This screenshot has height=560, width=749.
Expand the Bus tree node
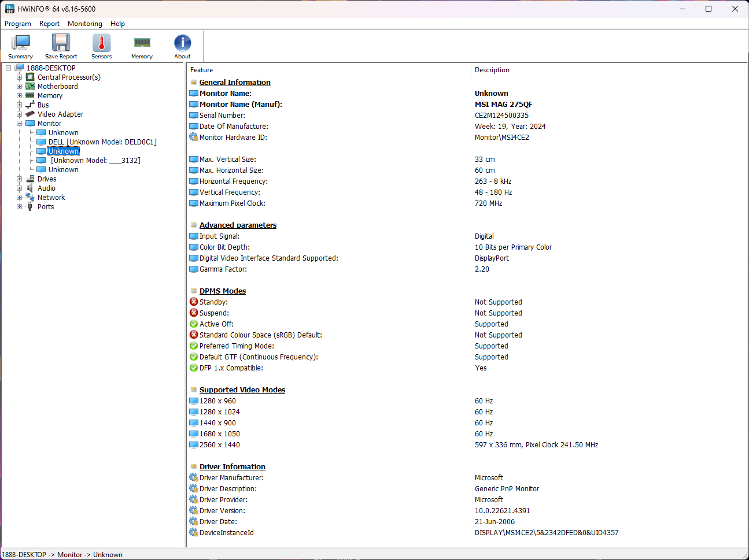click(x=19, y=105)
